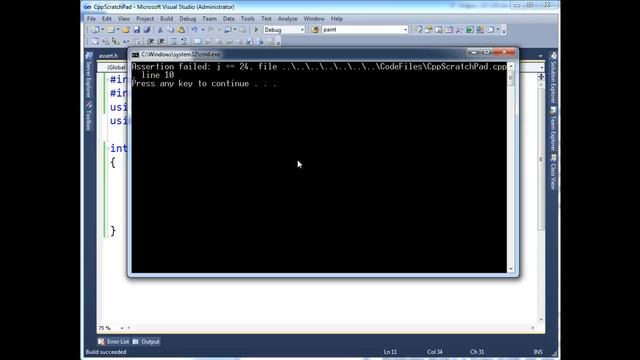Show the Solution Explorer side panel tab

tap(553, 78)
